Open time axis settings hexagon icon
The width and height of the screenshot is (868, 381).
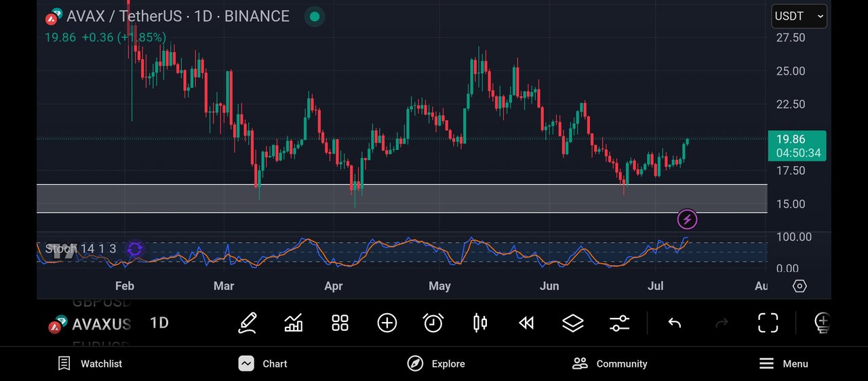[800, 286]
